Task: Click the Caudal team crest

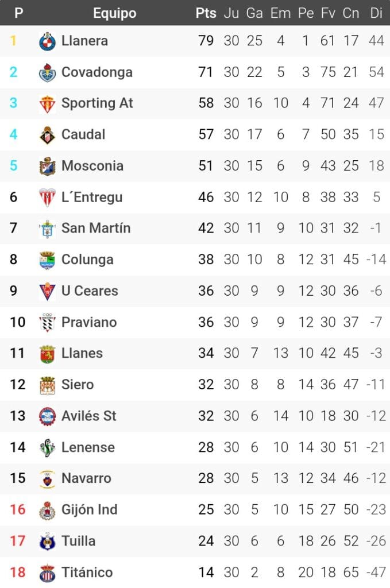Action: tap(47, 135)
